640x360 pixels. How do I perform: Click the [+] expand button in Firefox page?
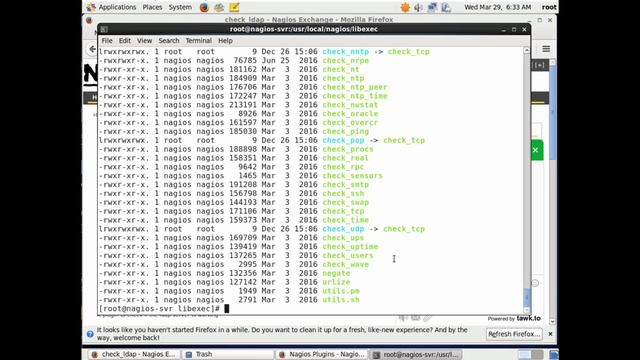[x=540, y=65]
